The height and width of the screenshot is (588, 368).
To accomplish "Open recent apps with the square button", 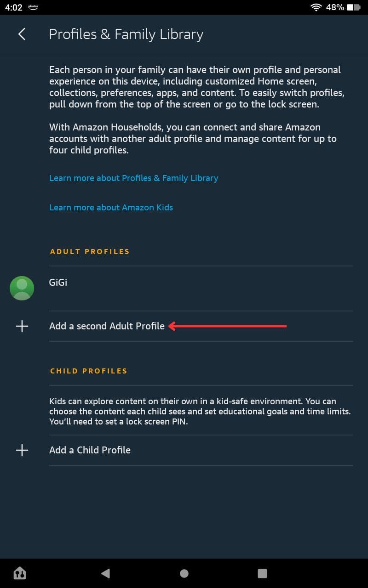I will pyautogui.click(x=262, y=573).
